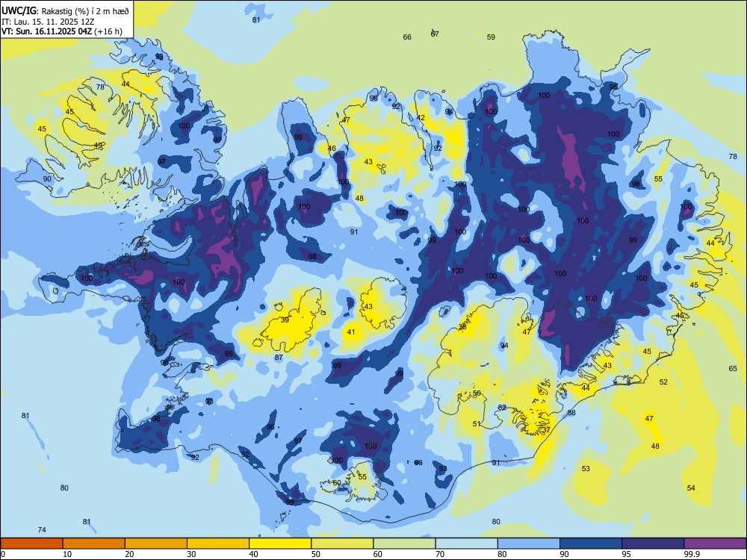
Task: Click the medium blue 80–90 legend swatch
Action: click(x=529, y=544)
